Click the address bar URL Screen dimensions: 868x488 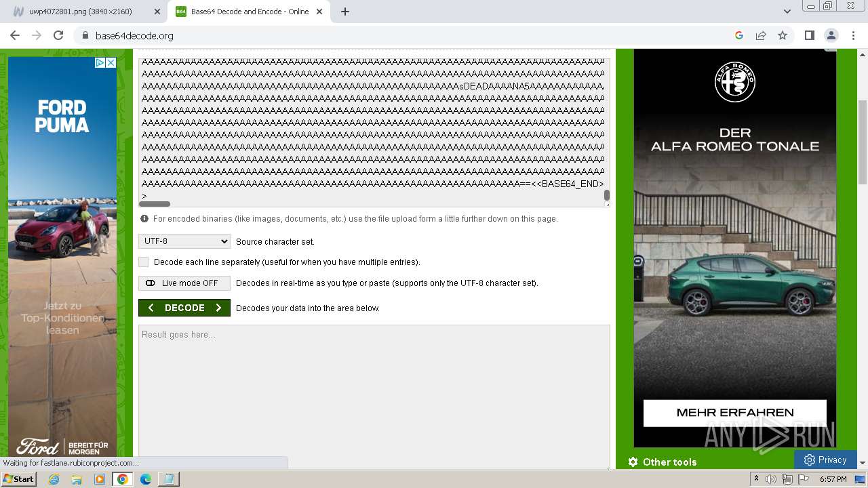click(x=134, y=35)
